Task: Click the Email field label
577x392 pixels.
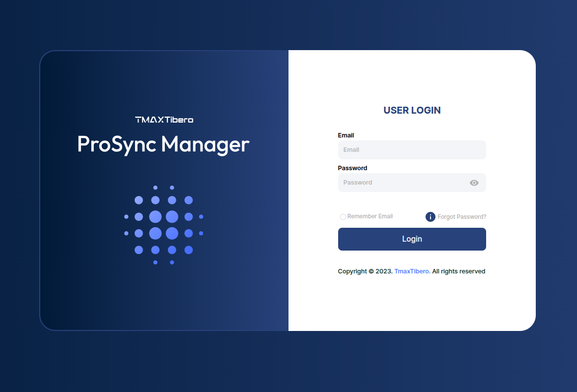Action: click(346, 135)
